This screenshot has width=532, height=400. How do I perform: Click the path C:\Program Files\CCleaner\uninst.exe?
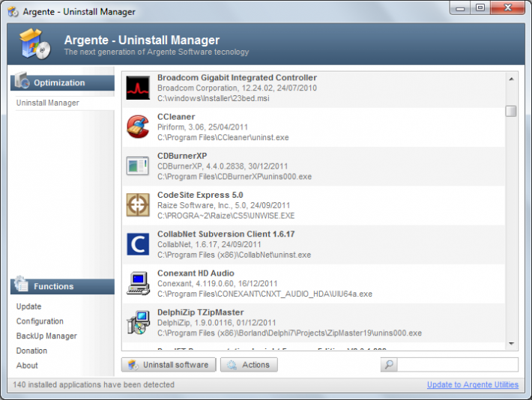[223, 137]
